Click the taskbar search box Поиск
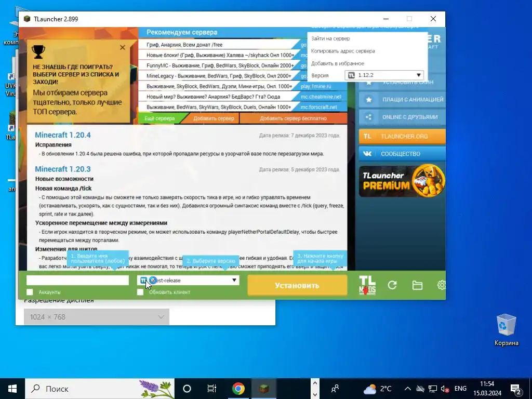 (100, 389)
